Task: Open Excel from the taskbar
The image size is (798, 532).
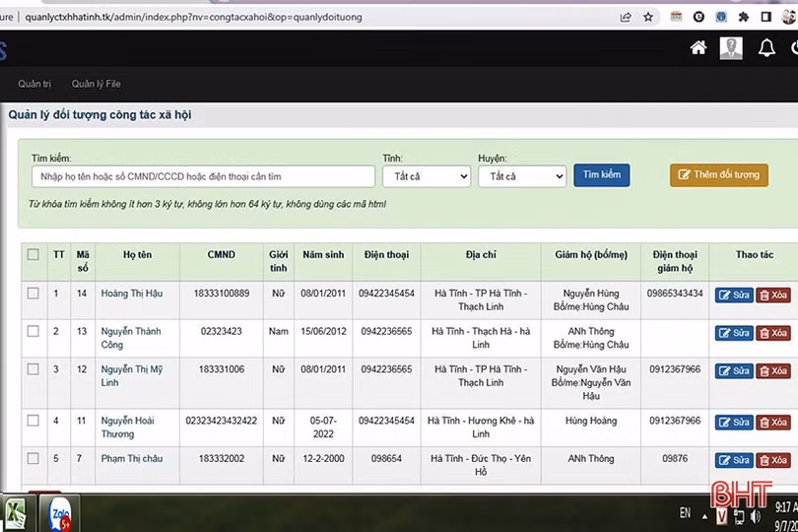Action: pyautogui.click(x=15, y=513)
